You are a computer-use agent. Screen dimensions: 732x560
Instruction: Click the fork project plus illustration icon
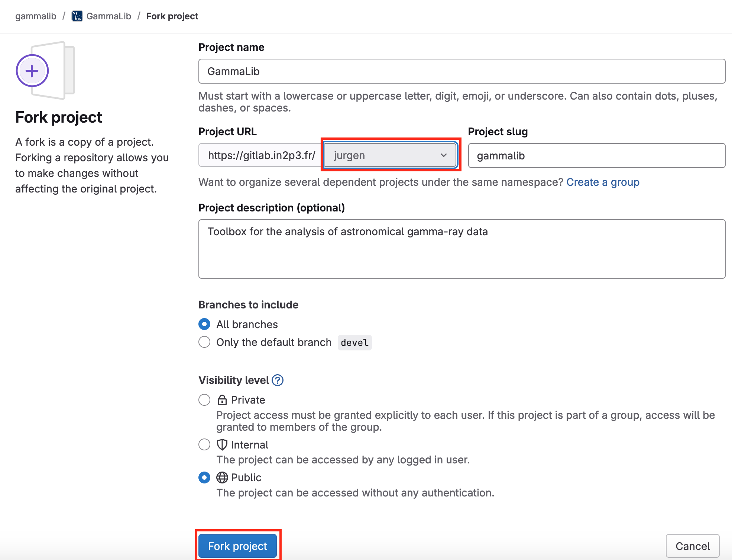33,71
